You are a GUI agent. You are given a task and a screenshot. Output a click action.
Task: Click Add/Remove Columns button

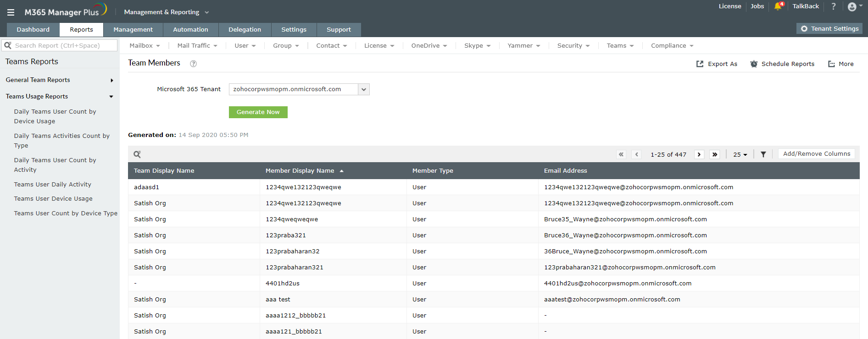pyautogui.click(x=816, y=154)
